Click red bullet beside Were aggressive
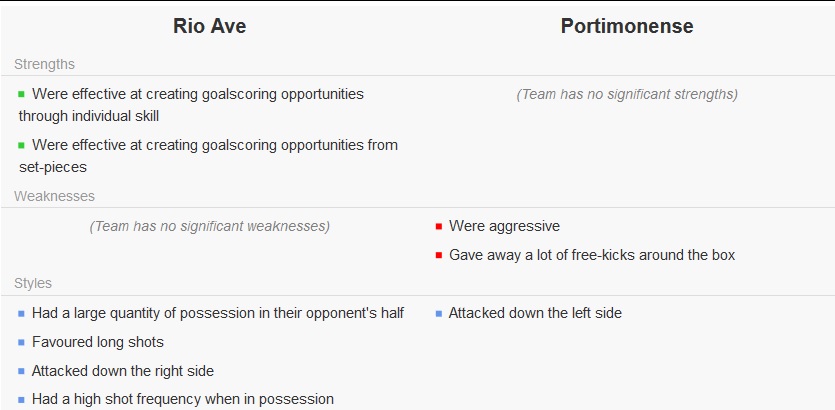The height and width of the screenshot is (410, 835). pos(439,226)
